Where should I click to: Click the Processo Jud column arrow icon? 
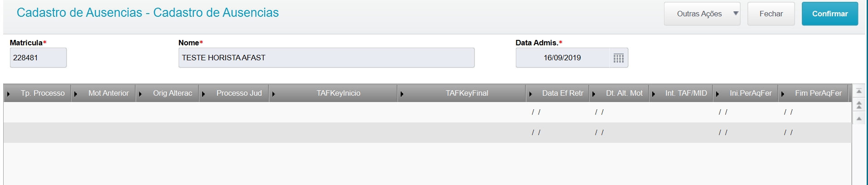click(204, 94)
